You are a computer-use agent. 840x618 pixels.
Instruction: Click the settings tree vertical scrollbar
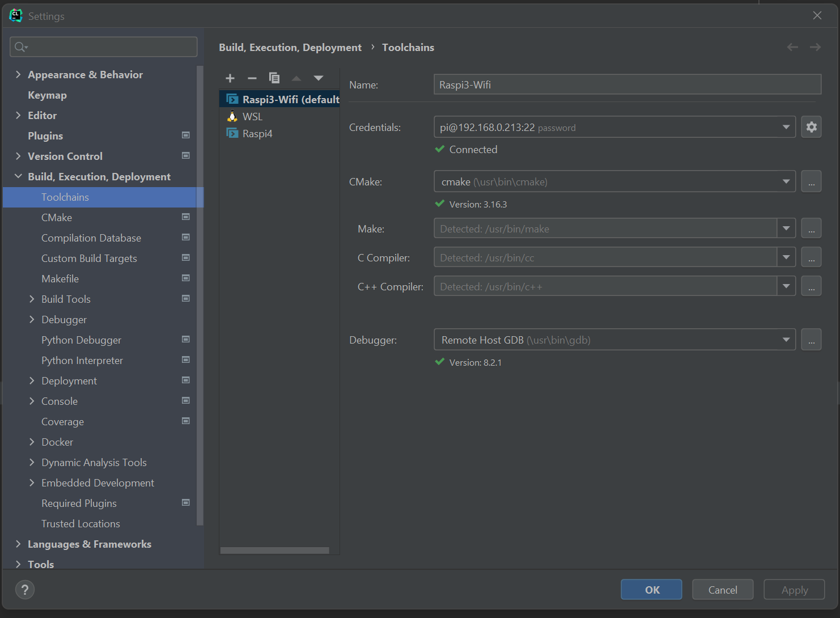[200, 296]
